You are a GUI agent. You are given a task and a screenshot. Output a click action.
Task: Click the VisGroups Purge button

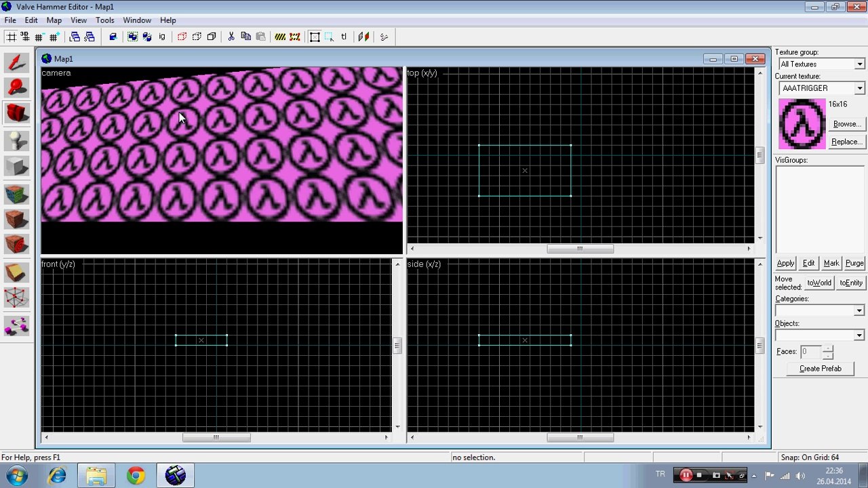(x=854, y=263)
